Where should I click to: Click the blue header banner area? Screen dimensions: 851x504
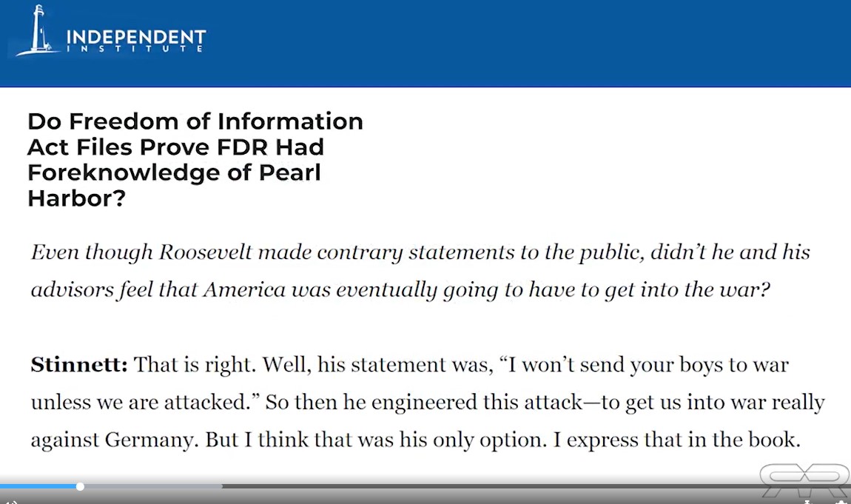click(425, 44)
